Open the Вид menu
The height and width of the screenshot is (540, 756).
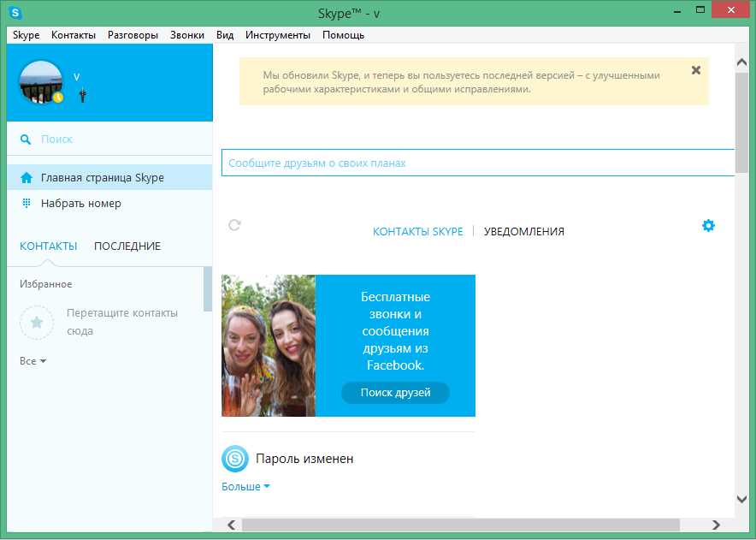(225, 35)
